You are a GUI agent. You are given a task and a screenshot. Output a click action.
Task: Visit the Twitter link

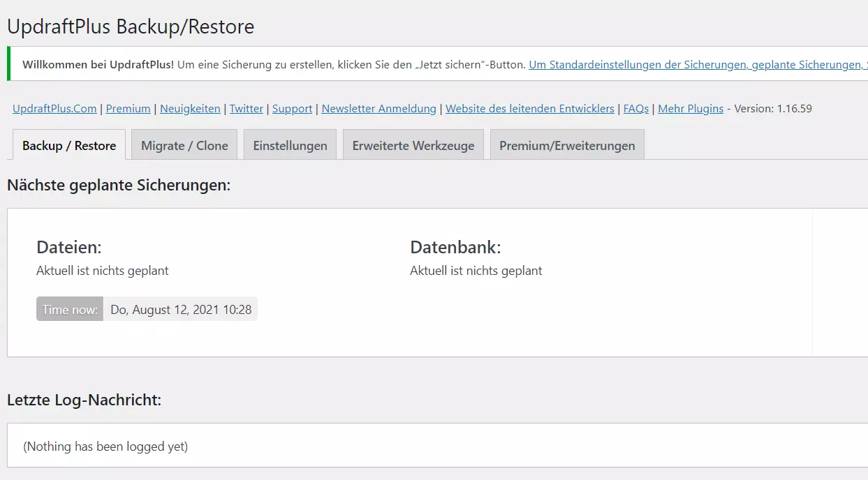pos(247,109)
